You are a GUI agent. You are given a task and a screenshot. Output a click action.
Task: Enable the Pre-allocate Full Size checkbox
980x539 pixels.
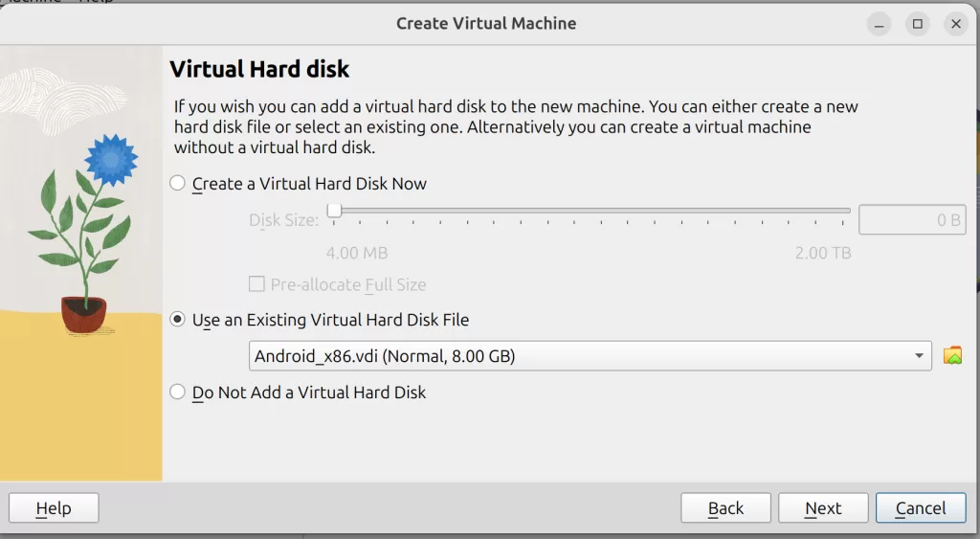point(256,284)
